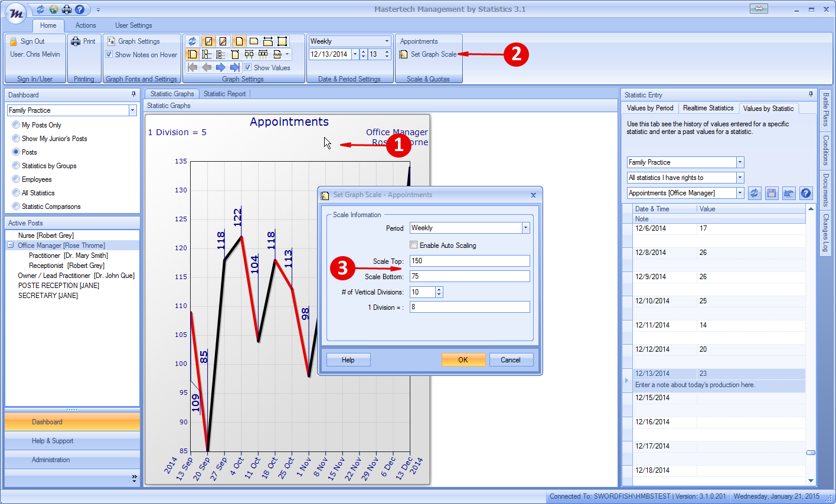Screen dimensions: 836x504
Task: Click refresh icon in Statistic Entry panel
Action: (x=754, y=193)
